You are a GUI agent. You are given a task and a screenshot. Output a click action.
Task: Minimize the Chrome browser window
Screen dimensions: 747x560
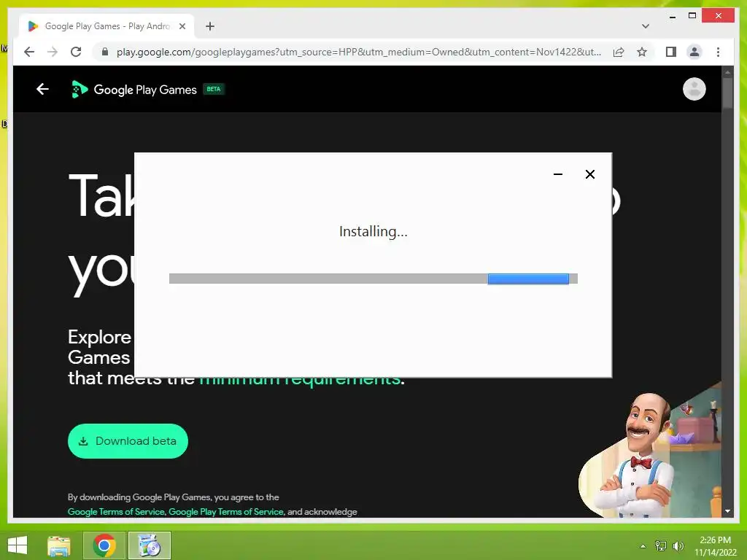672,17
